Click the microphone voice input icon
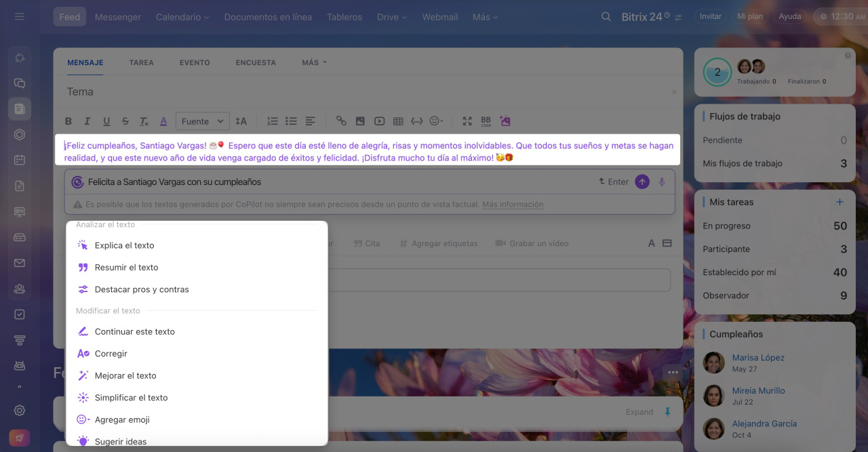The width and height of the screenshot is (868, 452). [x=662, y=182]
